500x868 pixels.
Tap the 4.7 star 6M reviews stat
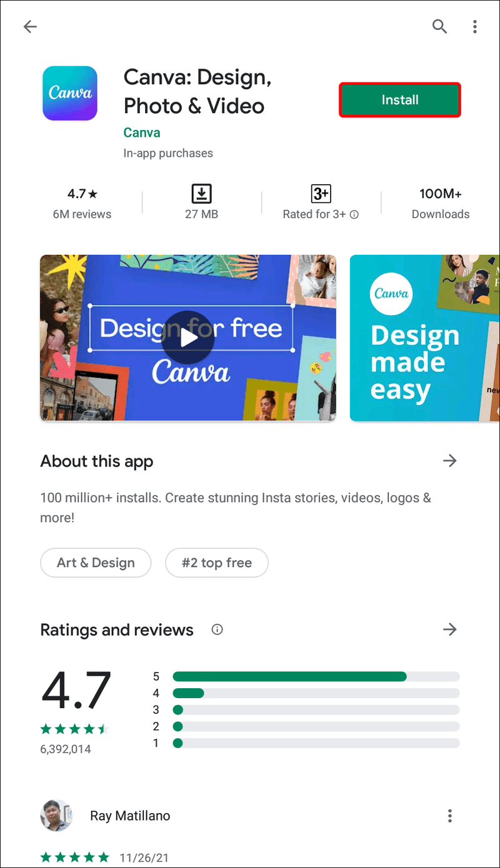tap(82, 203)
